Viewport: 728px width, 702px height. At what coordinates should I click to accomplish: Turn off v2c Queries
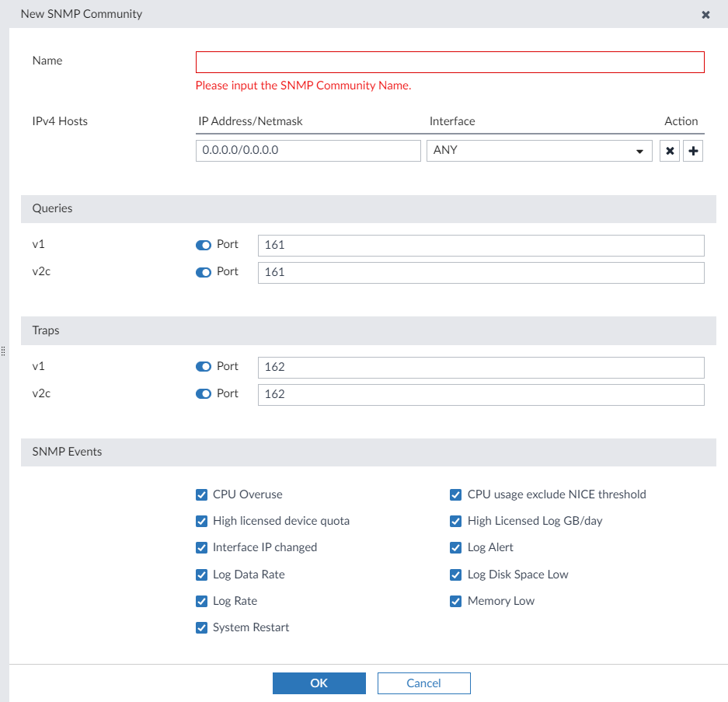click(202, 272)
